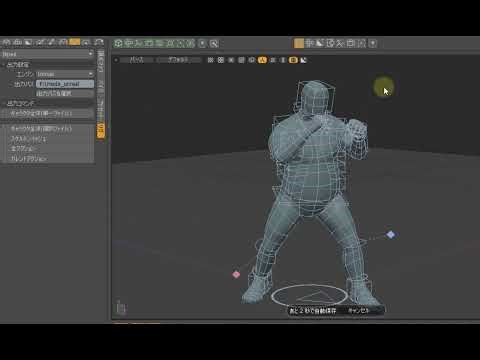Select the カレントアクション export option
Image resolution: width=480 pixels, height=360 pixels.
[x=48, y=159]
